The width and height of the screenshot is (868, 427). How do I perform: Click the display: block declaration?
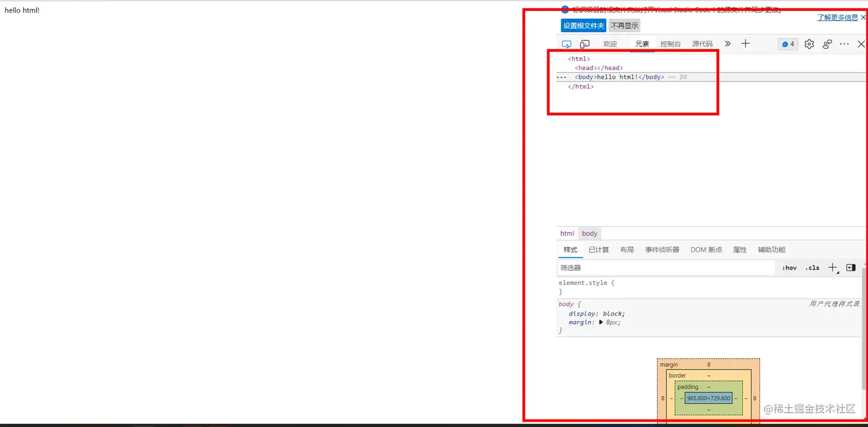click(x=597, y=313)
